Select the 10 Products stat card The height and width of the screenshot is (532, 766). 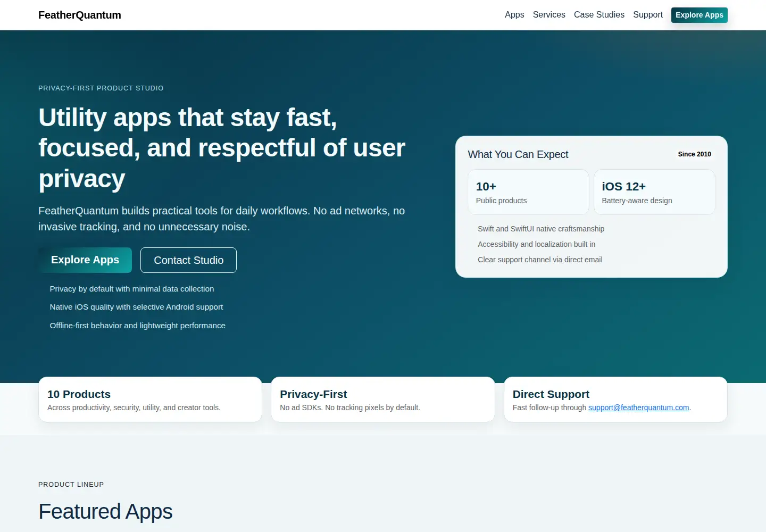[x=150, y=400]
